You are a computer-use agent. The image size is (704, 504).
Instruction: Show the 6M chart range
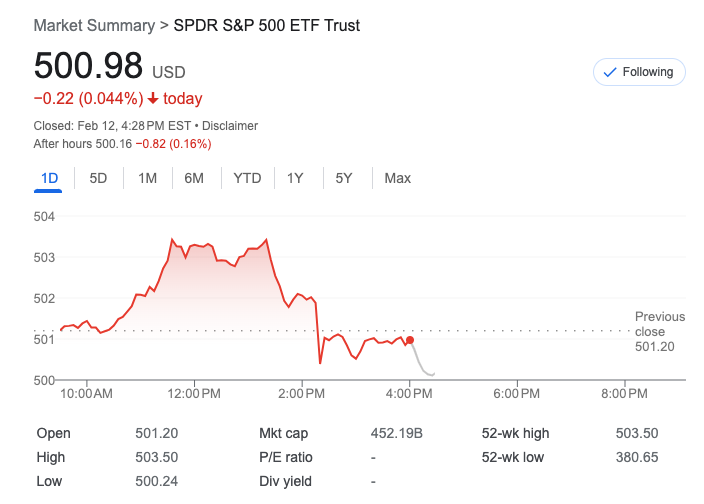click(194, 178)
